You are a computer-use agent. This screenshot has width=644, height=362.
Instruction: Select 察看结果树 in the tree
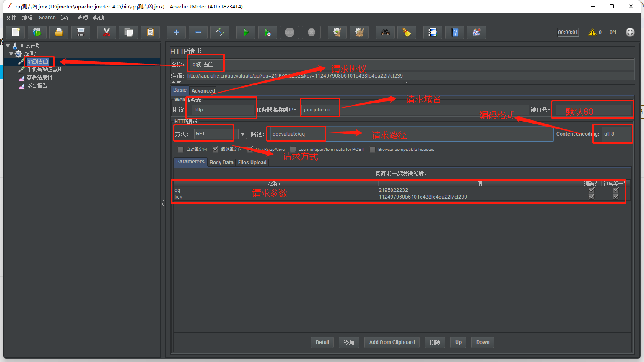39,78
